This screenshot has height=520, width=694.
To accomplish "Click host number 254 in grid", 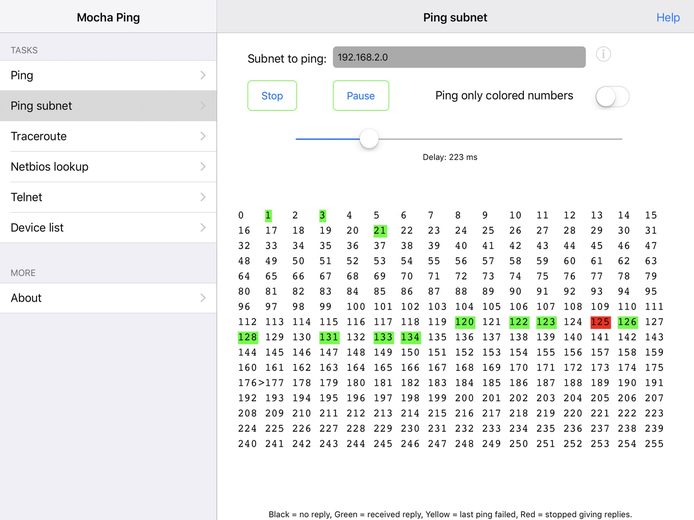I will (x=627, y=444).
